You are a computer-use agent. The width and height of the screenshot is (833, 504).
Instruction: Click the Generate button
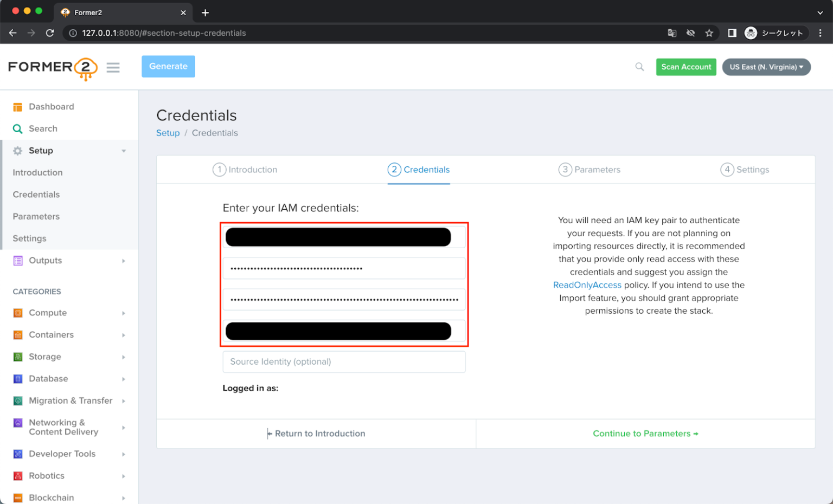tap(168, 66)
